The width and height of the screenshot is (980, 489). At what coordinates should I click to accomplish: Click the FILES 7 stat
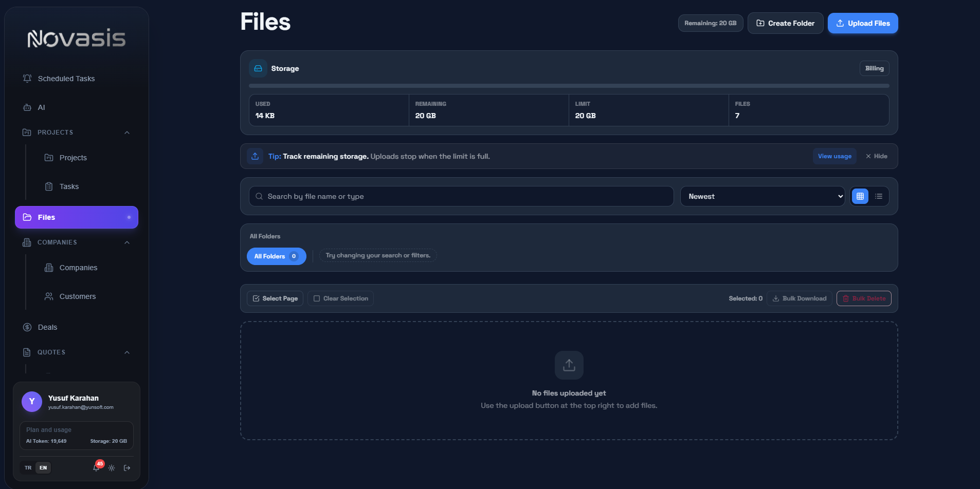[809, 110]
